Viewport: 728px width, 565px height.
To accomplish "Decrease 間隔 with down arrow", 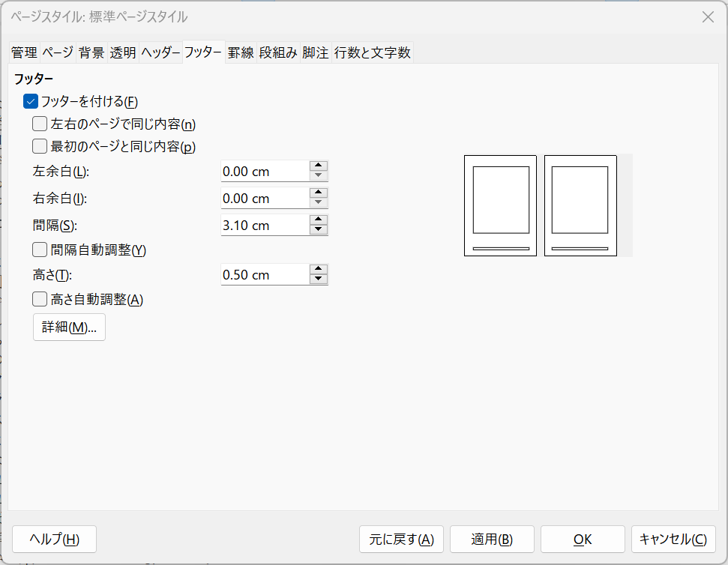I will 319,229.
